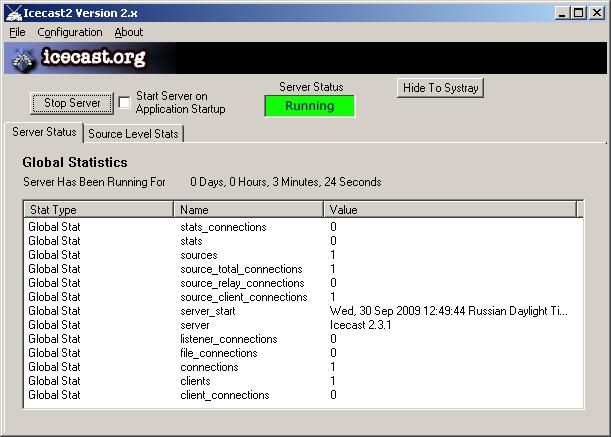Select the file_connections row

(303, 353)
